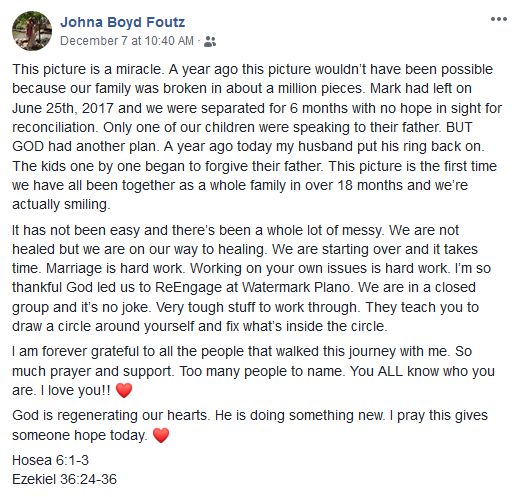
Task: Click the capitalized "GOD" in "BUT GOD"
Action: coord(28,147)
